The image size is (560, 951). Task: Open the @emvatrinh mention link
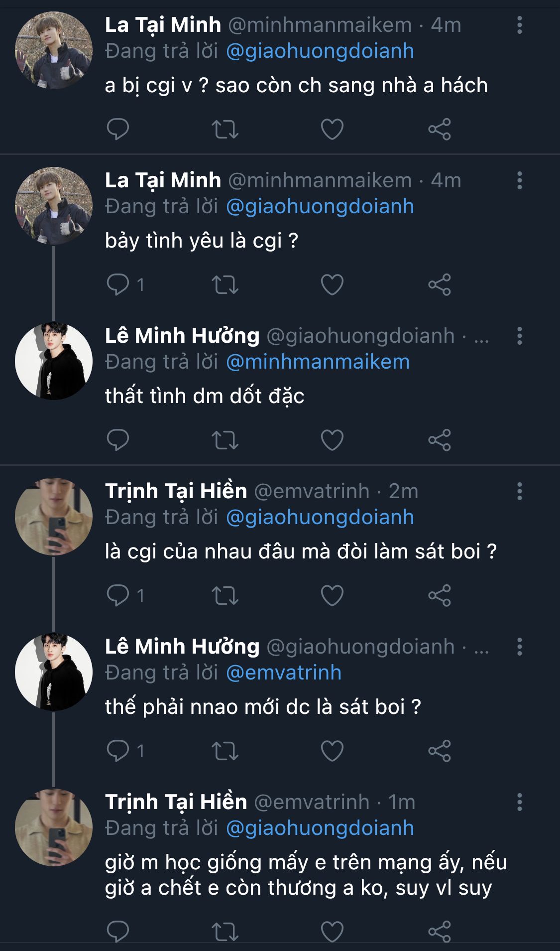point(284,673)
